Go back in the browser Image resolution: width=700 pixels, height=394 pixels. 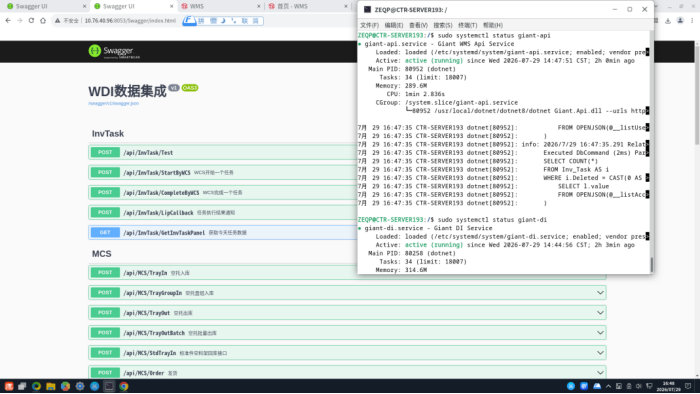pyautogui.click(x=8, y=21)
